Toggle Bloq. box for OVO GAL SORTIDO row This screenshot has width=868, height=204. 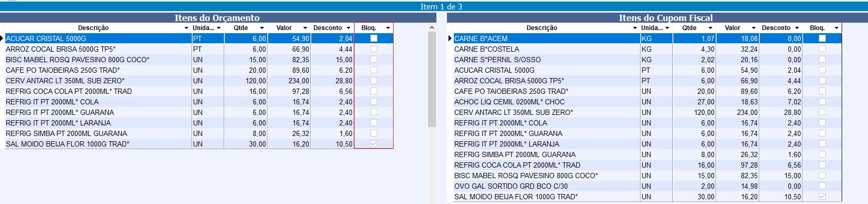[x=822, y=186]
